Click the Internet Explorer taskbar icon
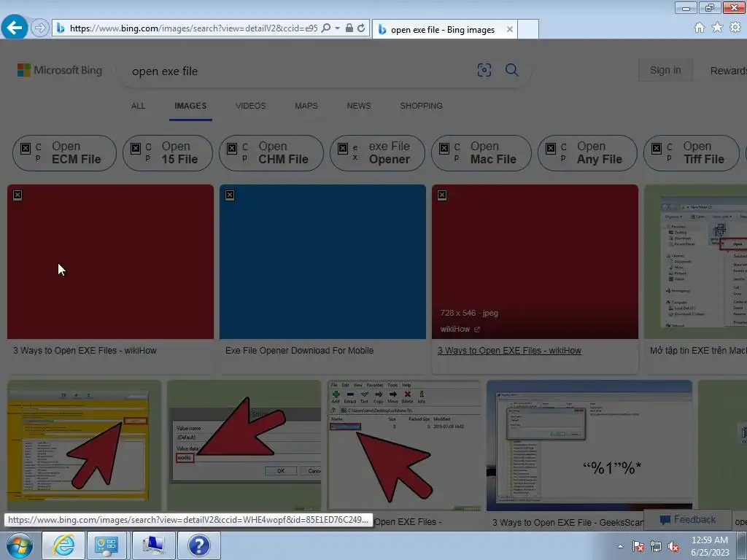 tap(63, 545)
